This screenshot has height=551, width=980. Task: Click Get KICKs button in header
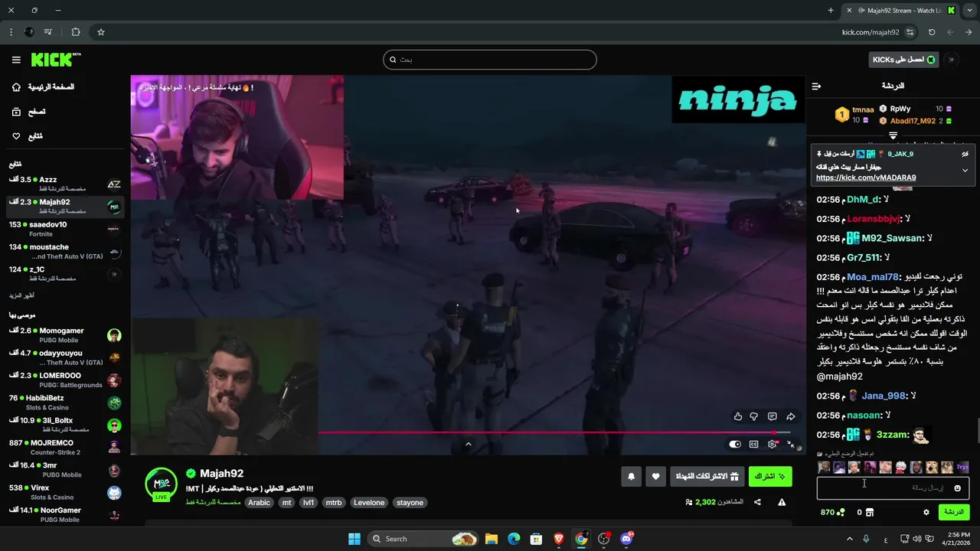coord(903,60)
